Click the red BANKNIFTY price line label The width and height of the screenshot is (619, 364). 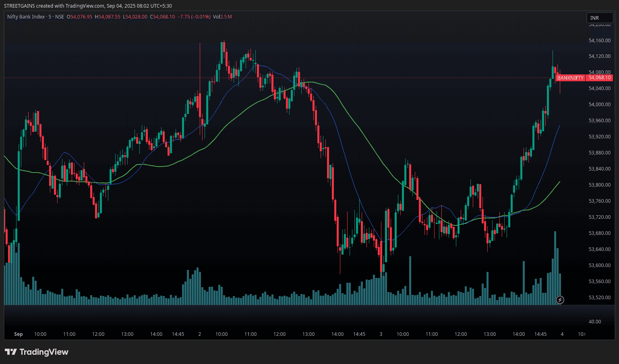tap(570, 78)
